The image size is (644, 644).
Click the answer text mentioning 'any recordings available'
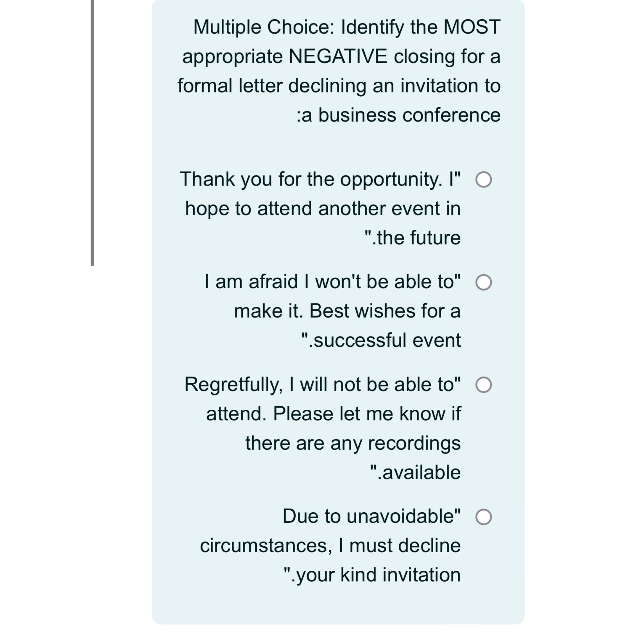click(353, 443)
